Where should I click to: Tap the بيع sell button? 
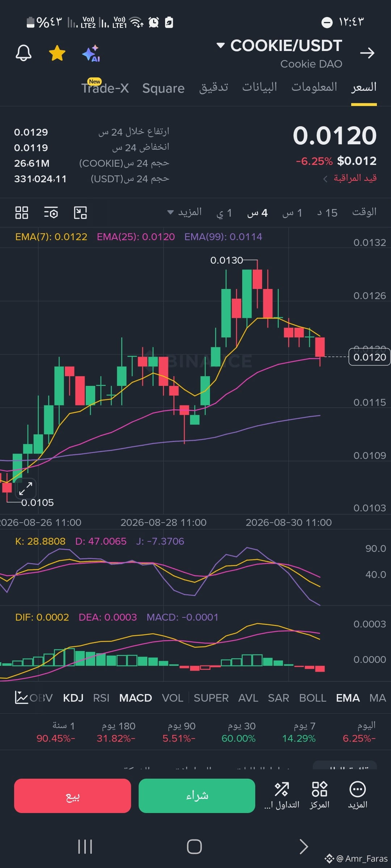point(72,796)
